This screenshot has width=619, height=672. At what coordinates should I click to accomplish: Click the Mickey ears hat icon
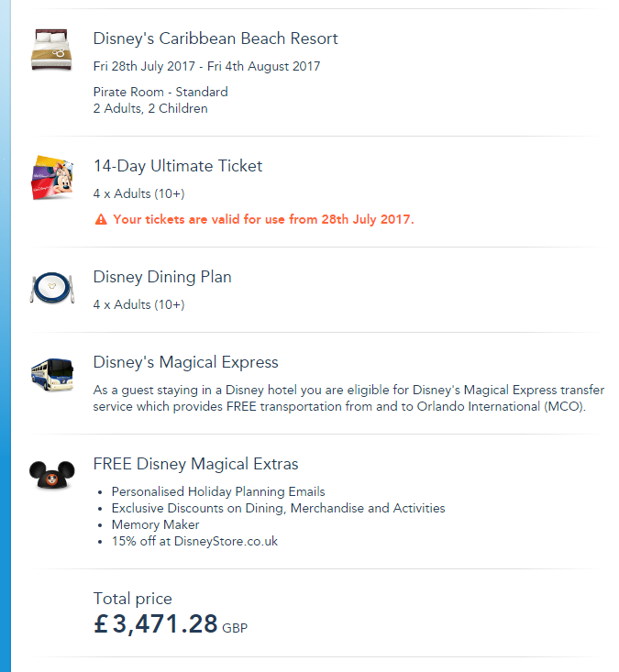point(52,475)
